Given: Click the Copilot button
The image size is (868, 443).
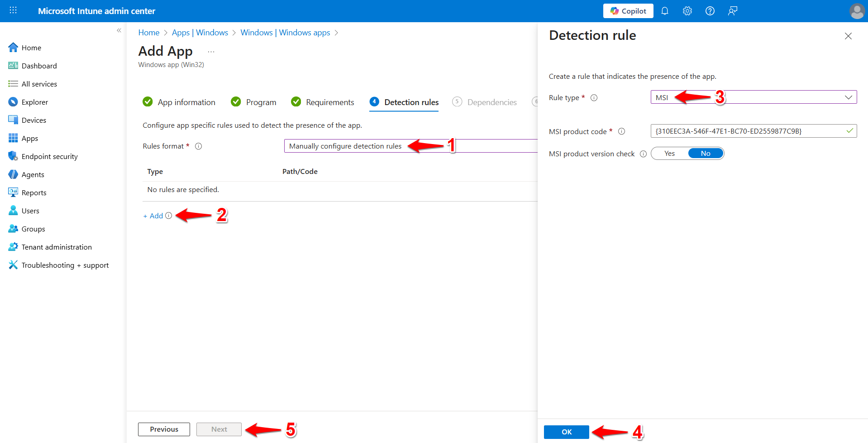Looking at the screenshot, I should coord(628,11).
